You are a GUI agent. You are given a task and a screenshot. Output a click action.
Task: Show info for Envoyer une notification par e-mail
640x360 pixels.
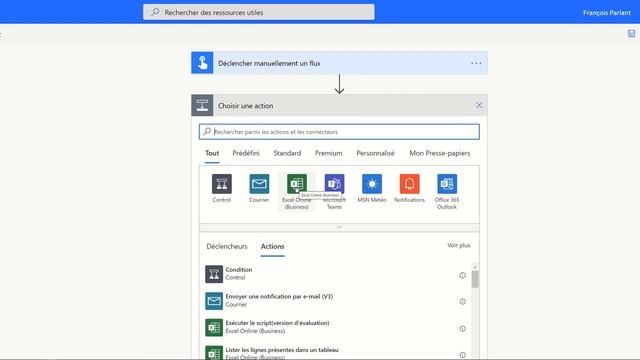pyautogui.click(x=462, y=302)
